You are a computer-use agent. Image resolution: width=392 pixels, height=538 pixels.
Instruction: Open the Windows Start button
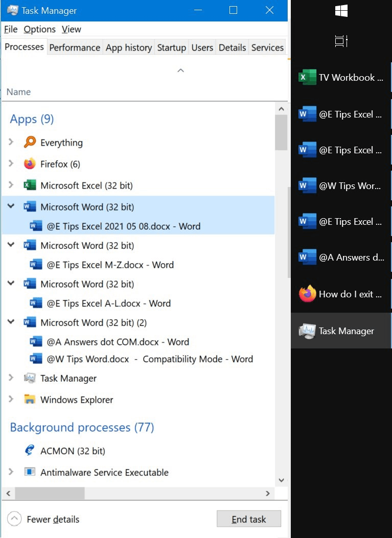pos(341,11)
